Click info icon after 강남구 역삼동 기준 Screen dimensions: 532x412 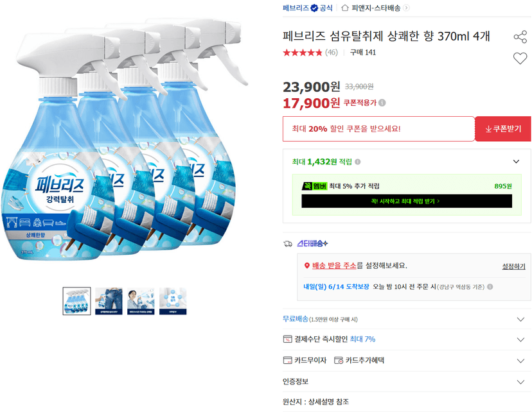click(x=490, y=287)
